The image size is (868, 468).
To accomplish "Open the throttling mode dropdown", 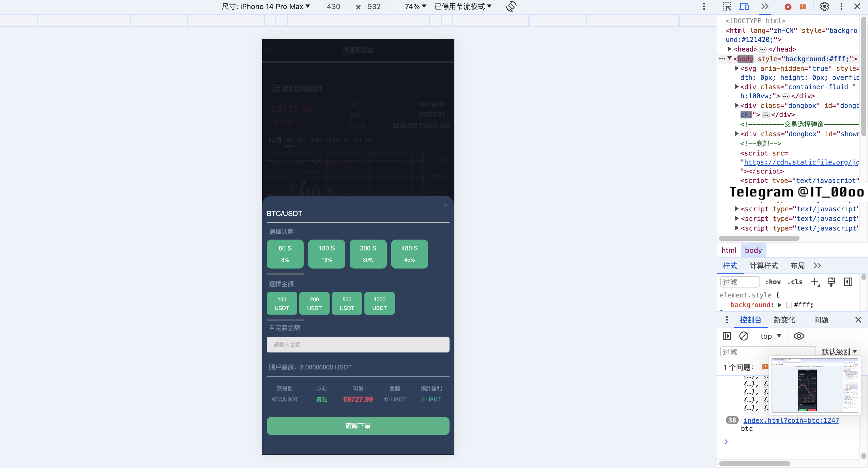I will point(463,6).
